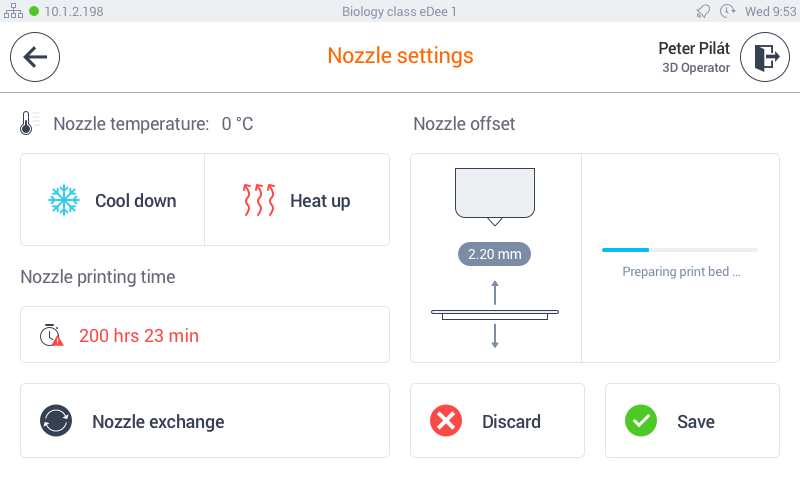Save the nozzle settings
800x480 pixels.
[x=692, y=421]
